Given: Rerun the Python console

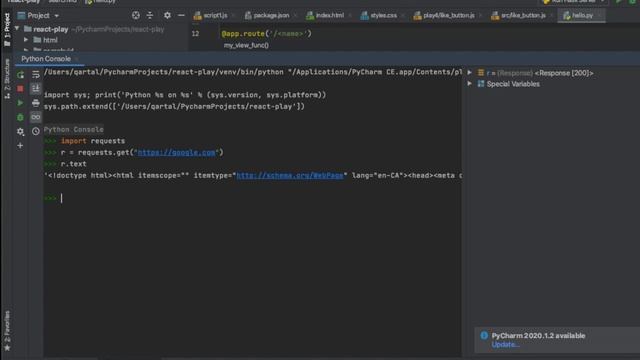Looking at the screenshot, I should [x=20, y=75].
